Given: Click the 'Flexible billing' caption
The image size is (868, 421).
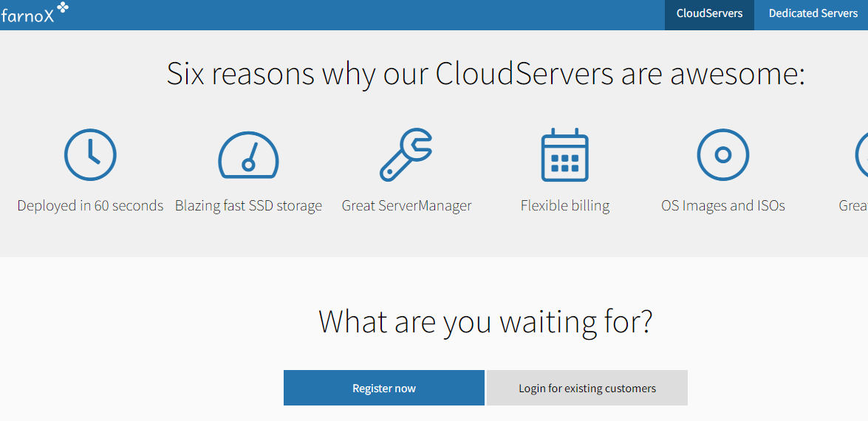Looking at the screenshot, I should 565,206.
